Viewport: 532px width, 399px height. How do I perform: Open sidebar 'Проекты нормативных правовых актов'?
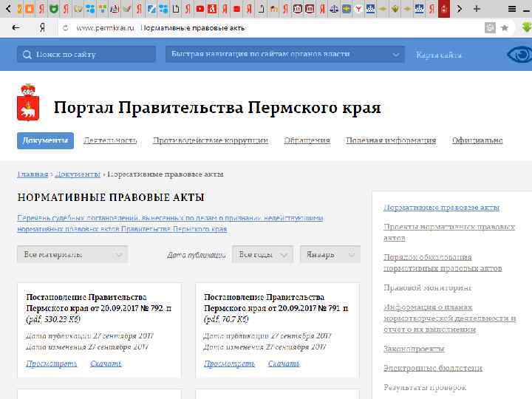coord(449,233)
